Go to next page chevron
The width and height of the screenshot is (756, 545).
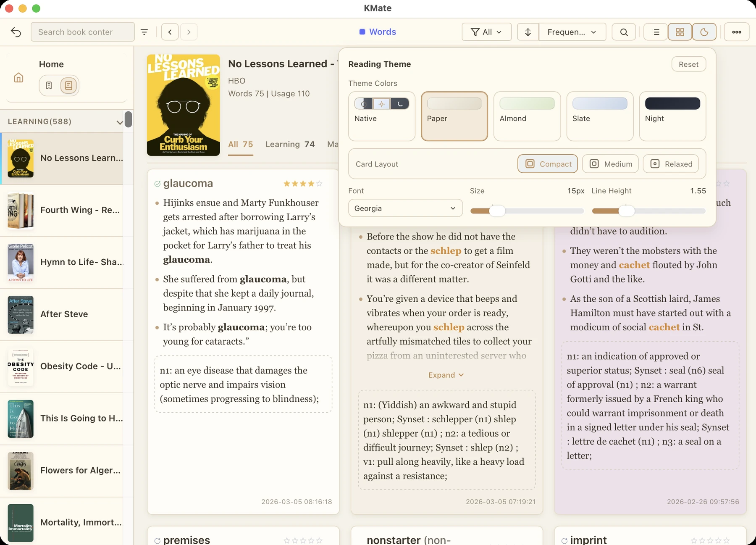tap(189, 32)
